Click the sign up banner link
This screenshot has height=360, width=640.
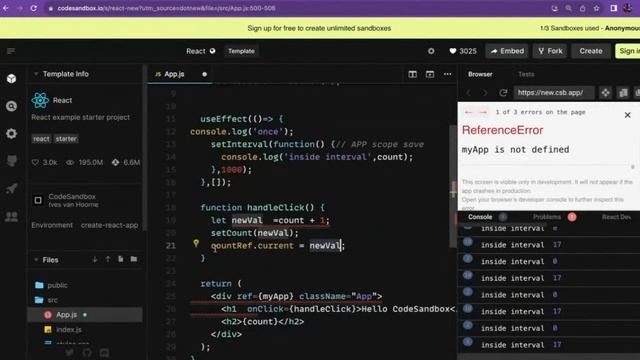(319, 28)
